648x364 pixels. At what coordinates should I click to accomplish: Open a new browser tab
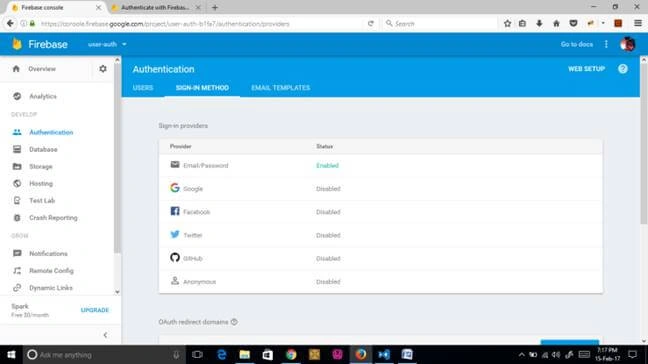pos(215,7)
